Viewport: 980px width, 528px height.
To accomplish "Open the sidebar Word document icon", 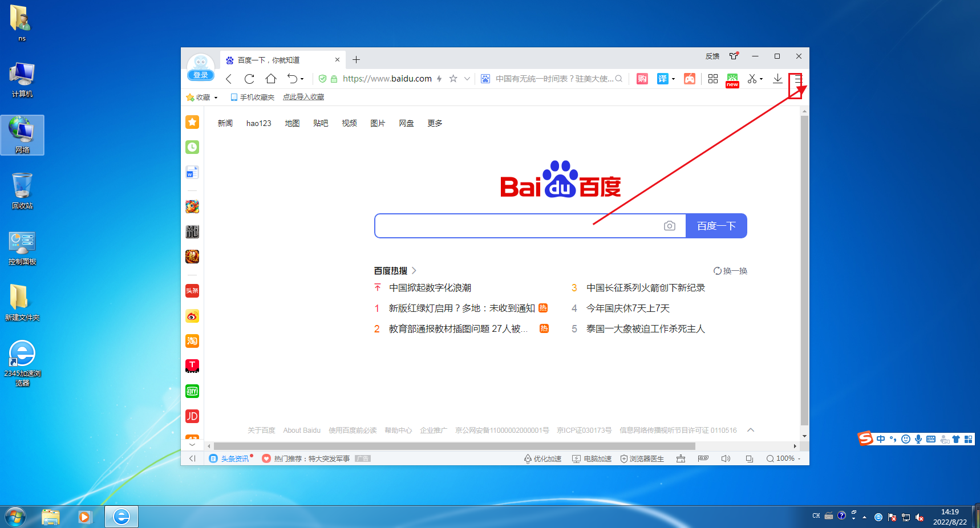I will coord(192,172).
